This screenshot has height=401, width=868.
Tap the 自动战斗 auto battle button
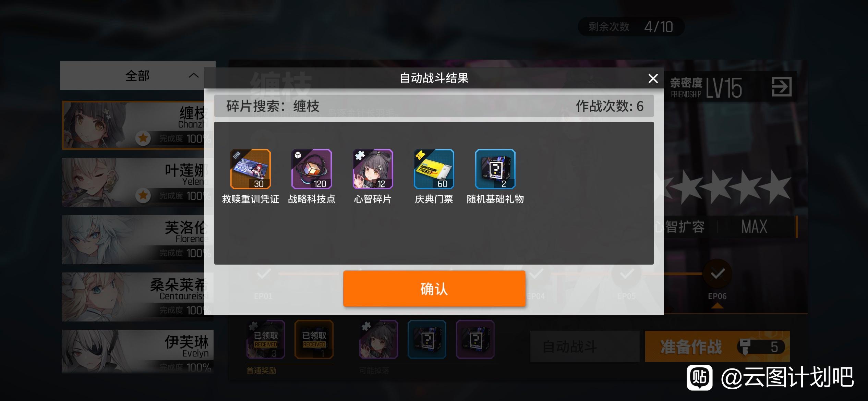(585, 346)
